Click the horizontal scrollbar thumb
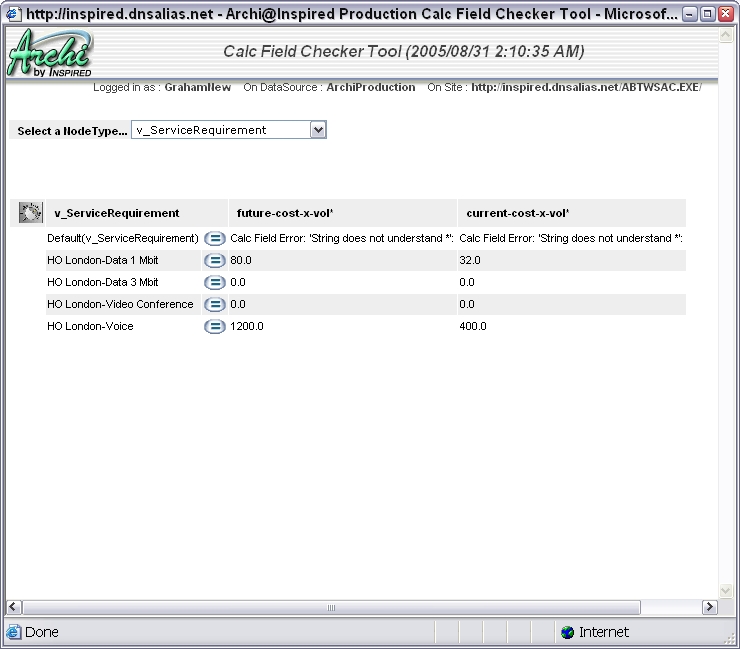740x649 pixels. point(330,607)
